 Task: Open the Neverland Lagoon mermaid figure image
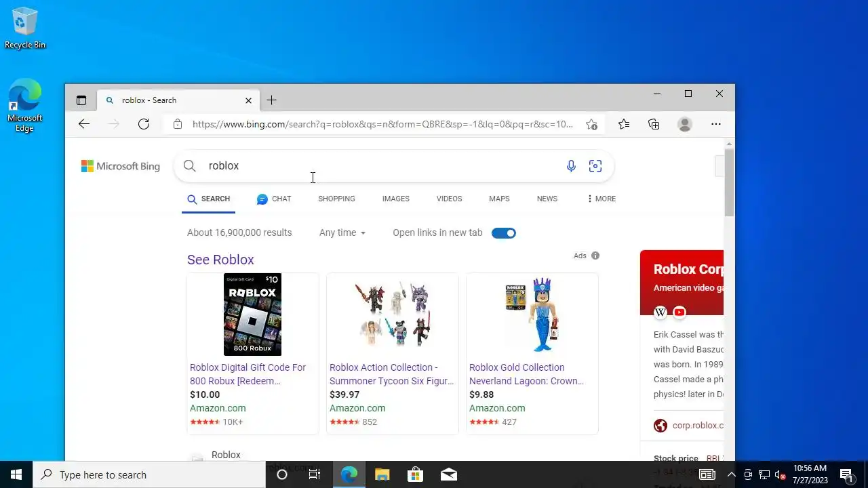coord(532,314)
